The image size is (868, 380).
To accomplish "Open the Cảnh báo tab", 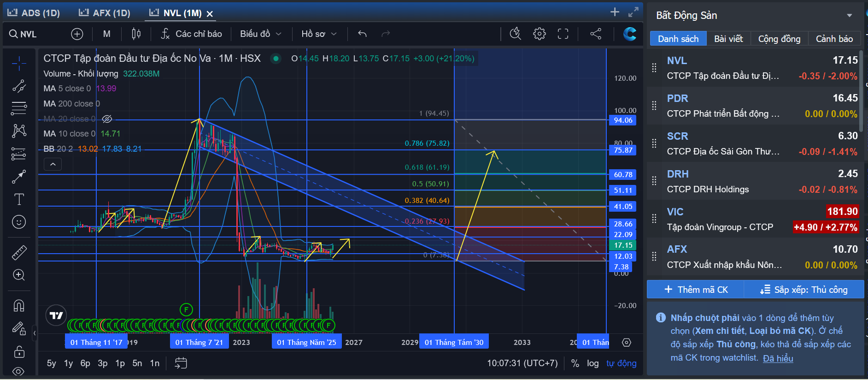I will tap(834, 39).
